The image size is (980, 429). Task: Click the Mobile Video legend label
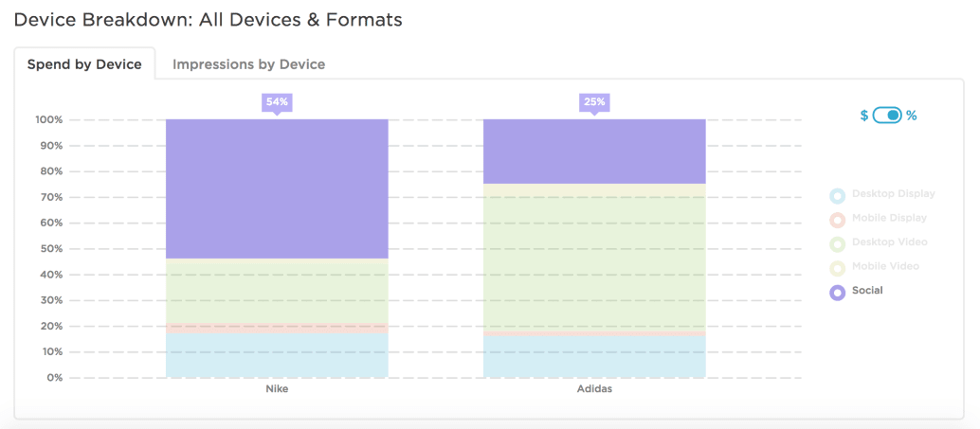(x=885, y=266)
